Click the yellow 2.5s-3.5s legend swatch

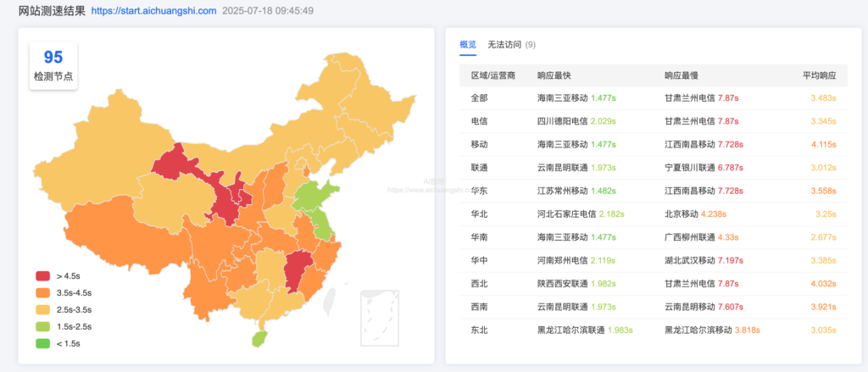43,309
